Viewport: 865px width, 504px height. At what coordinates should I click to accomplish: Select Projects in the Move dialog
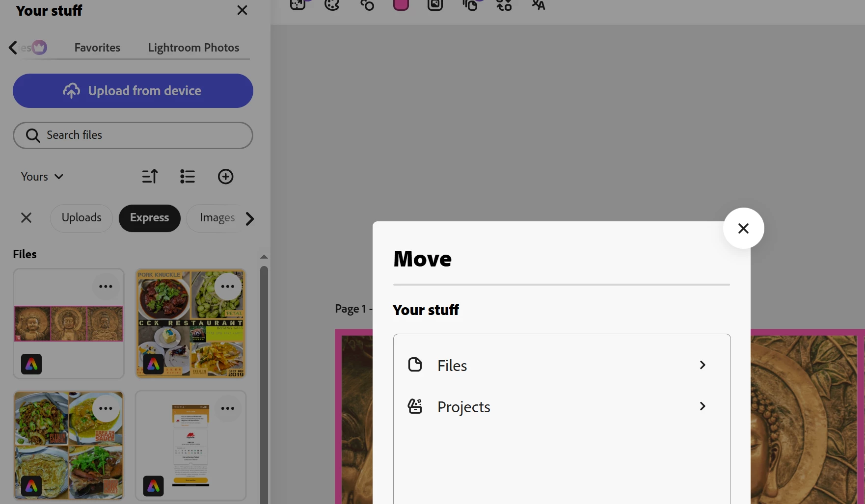[x=562, y=406]
